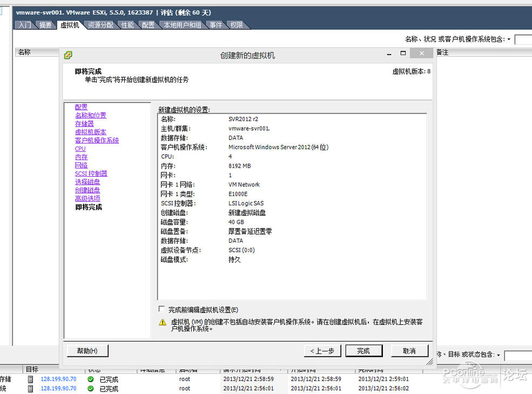Open target link 128.199.90.70 in 2:56:01 task row
The width and height of the screenshot is (532, 394).
(x=58, y=388)
